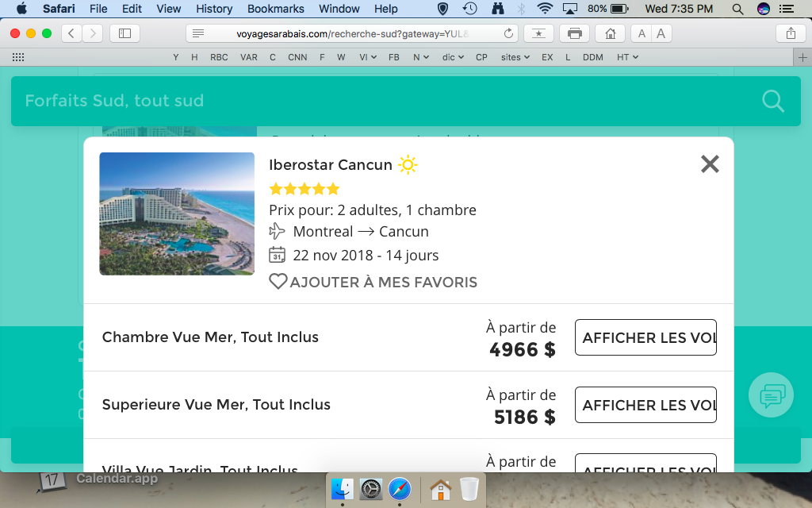Open the DDM bookmark
Screen dimensions: 812x508
pos(593,57)
